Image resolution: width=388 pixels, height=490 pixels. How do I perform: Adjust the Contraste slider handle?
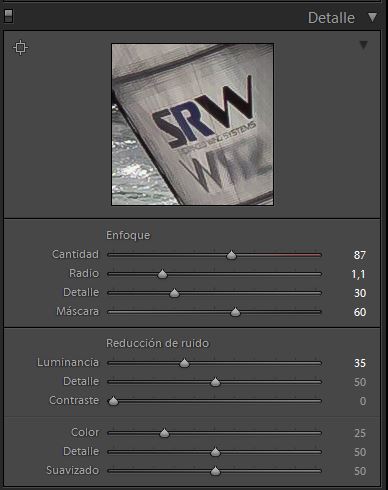pos(113,401)
